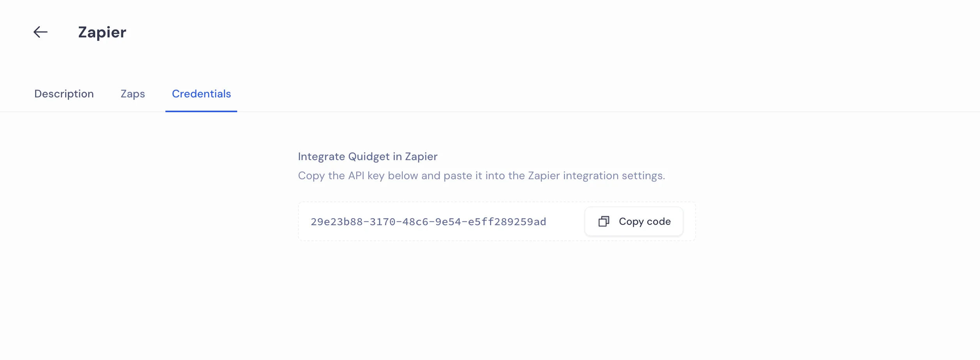
Task: Click 'Zapier' in the Integrate heading
Action: click(421, 157)
